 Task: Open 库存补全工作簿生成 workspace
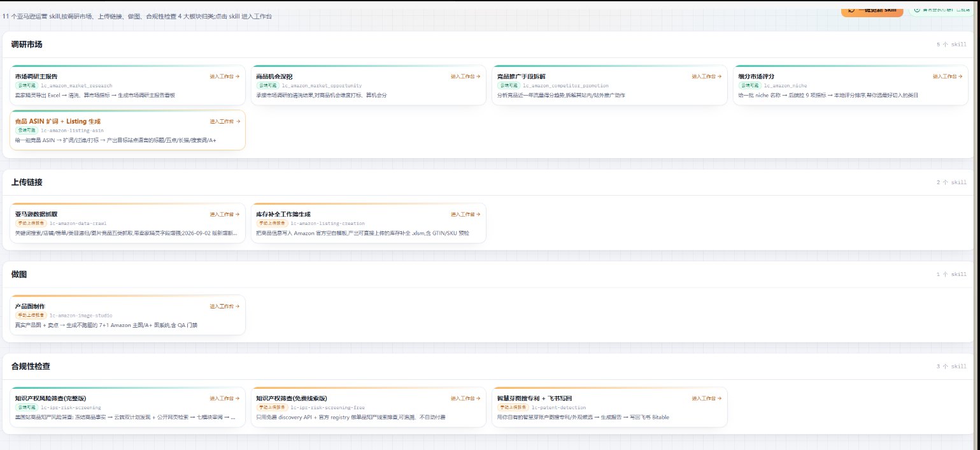click(465, 214)
